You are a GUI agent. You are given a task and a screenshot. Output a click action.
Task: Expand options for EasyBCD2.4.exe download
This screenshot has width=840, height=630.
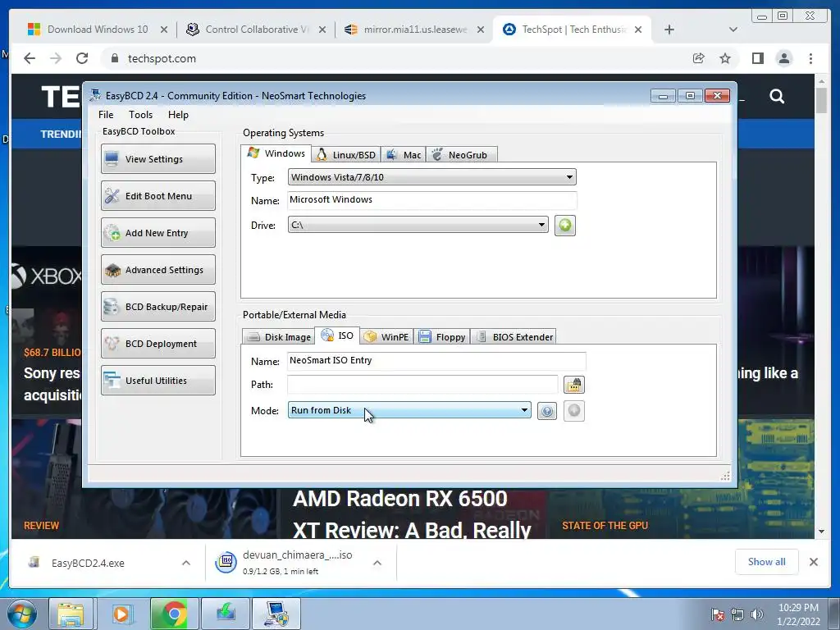(x=186, y=563)
